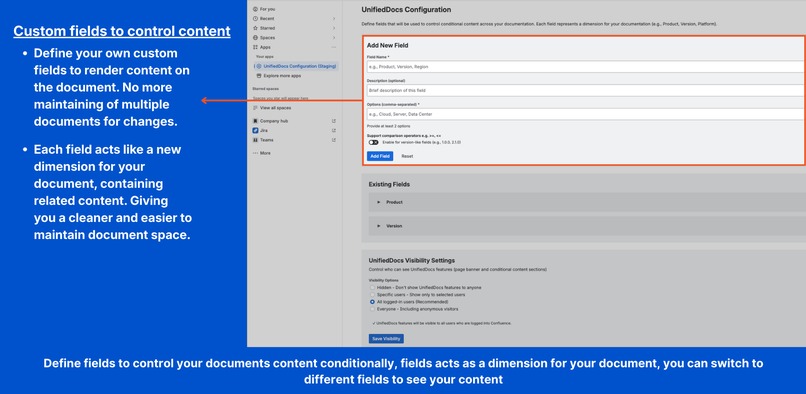Image resolution: width=806 pixels, height=394 pixels.
Task: Click the "Your apps" sidebar label
Action: pos(265,57)
